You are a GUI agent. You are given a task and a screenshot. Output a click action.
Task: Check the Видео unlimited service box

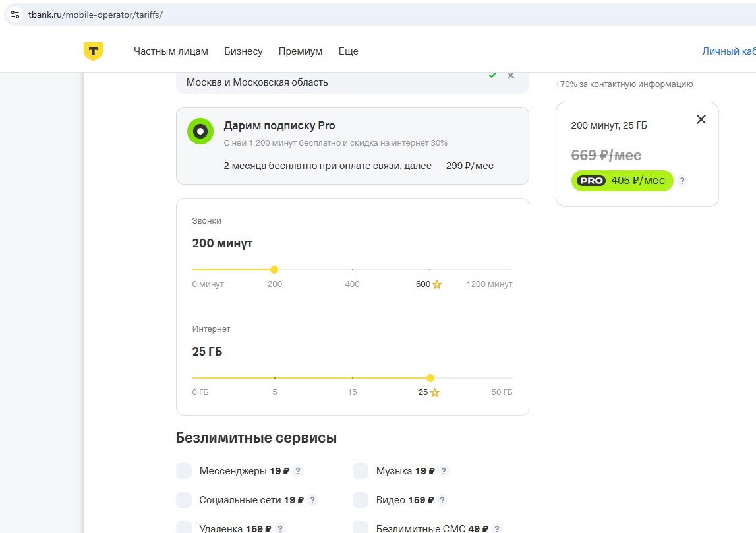click(x=361, y=500)
